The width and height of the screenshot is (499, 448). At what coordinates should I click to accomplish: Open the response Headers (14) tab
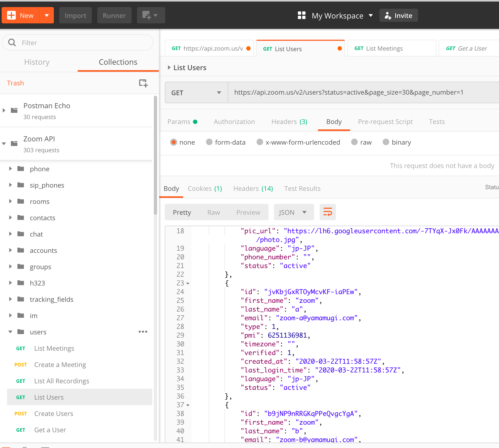click(x=253, y=188)
